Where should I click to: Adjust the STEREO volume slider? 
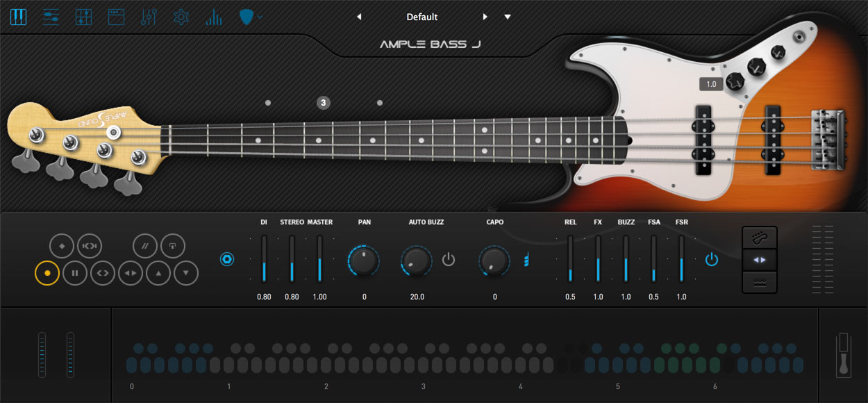[292, 258]
